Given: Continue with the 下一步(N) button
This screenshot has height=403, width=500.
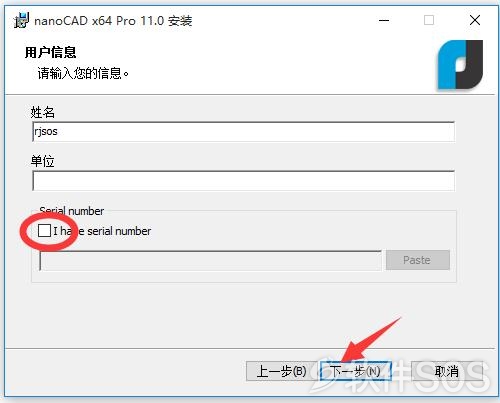Looking at the screenshot, I should tap(355, 371).
